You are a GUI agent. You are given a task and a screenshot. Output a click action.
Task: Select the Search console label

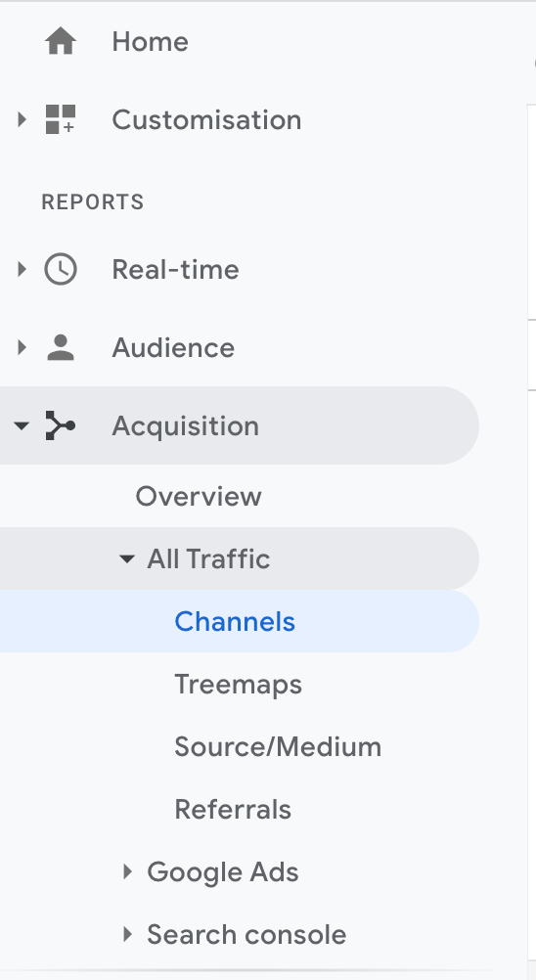click(x=246, y=934)
